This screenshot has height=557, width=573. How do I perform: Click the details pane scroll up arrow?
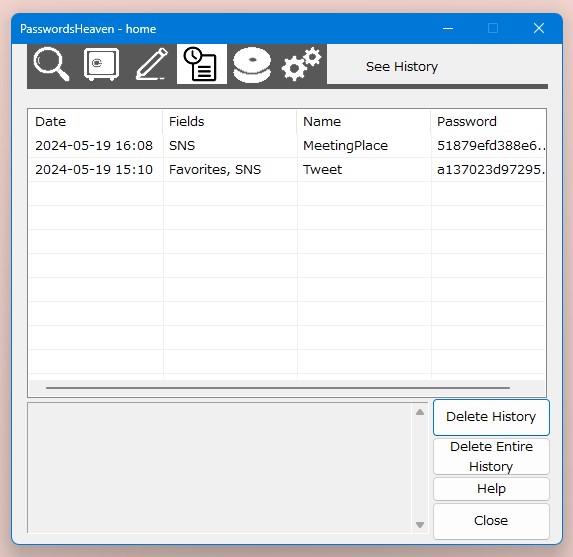click(420, 412)
